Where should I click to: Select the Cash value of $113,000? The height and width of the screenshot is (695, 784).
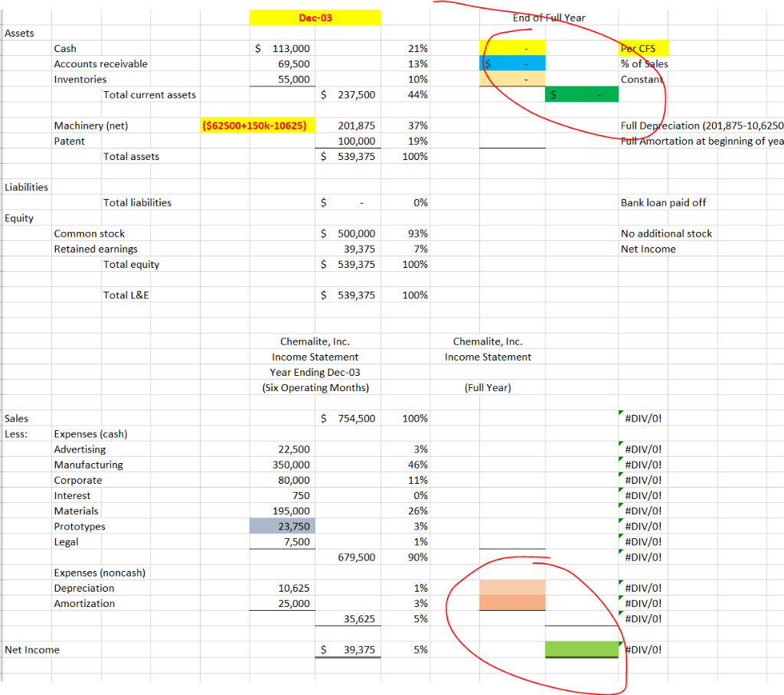(x=283, y=48)
